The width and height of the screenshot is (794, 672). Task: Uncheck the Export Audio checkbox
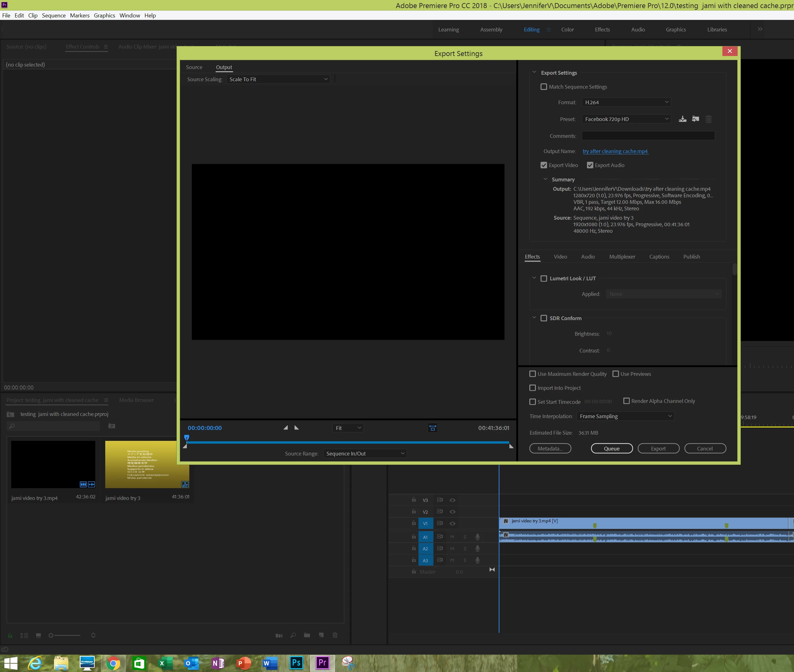coord(590,165)
